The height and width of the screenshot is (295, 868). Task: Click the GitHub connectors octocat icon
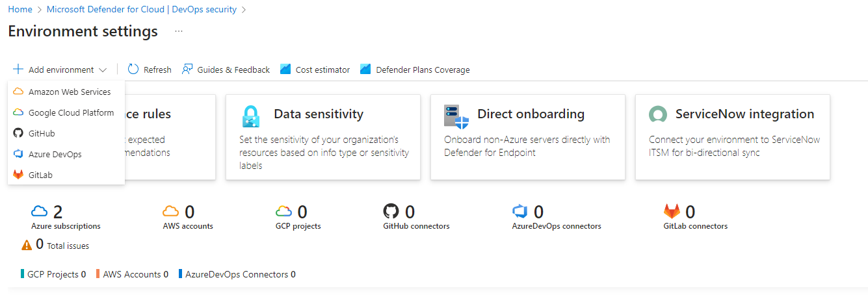click(x=391, y=211)
